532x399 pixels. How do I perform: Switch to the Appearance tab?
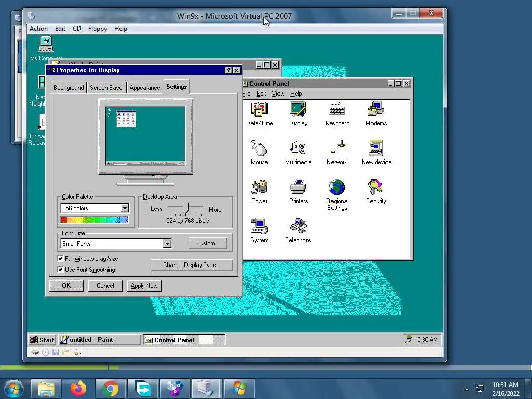pos(144,87)
